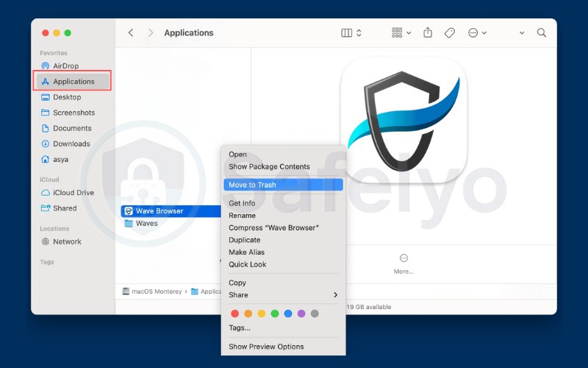Select the Wave Browser app row
The width and height of the screenshot is (588, 368).
(x=171, y=211)
